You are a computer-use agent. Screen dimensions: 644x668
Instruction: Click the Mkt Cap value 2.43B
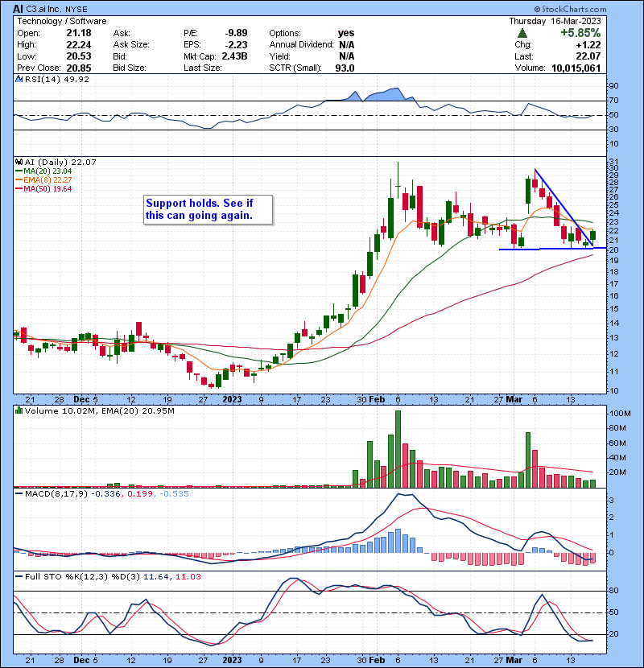point(234,56)
